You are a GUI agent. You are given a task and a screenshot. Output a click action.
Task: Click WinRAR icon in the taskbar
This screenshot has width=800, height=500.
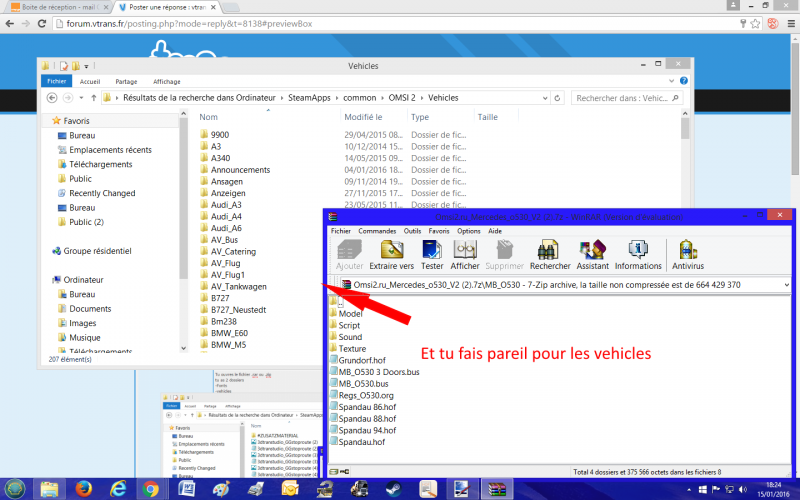(497, 489)
